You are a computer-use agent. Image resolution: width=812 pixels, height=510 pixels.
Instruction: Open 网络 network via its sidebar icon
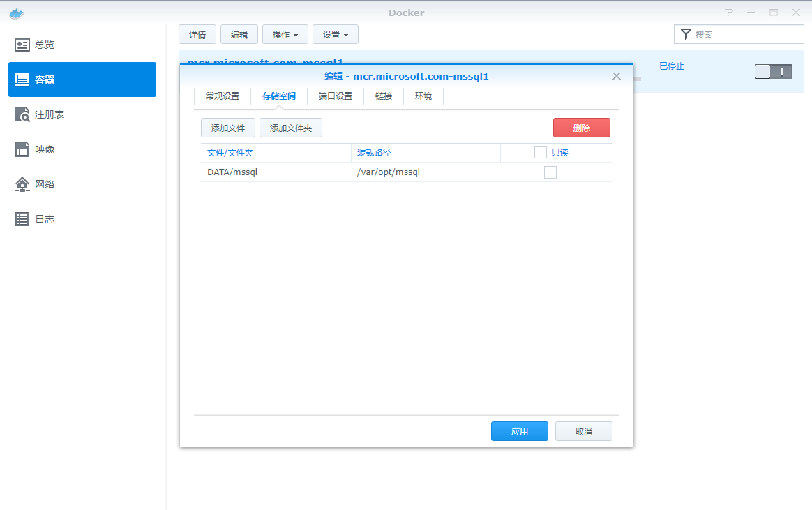click(22, 184)
